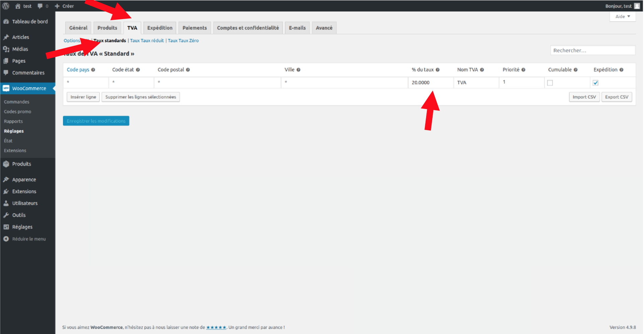
Task: Open Commandes in WooCommerce submenu
Action: tap(17, 102)
